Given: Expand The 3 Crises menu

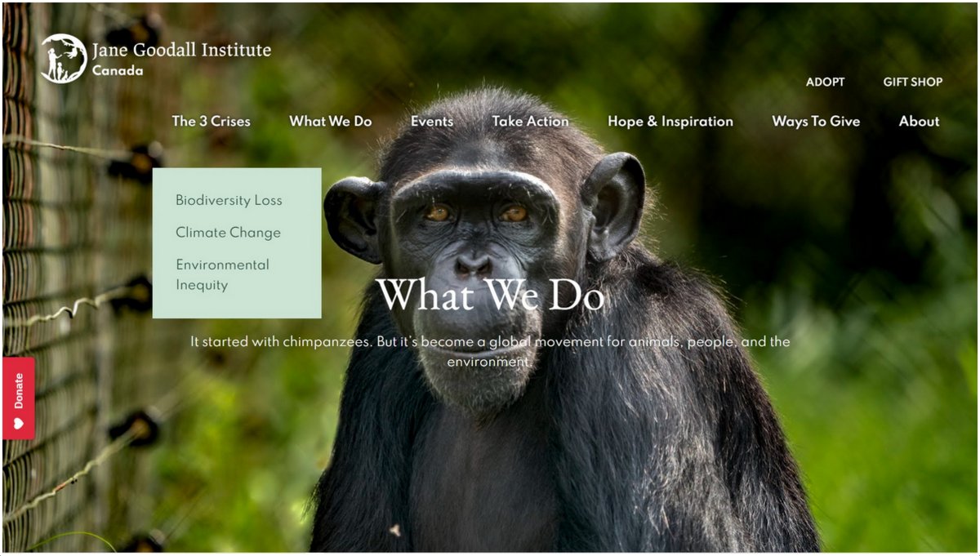Looking at the screenshot, I should pos(211,121).
